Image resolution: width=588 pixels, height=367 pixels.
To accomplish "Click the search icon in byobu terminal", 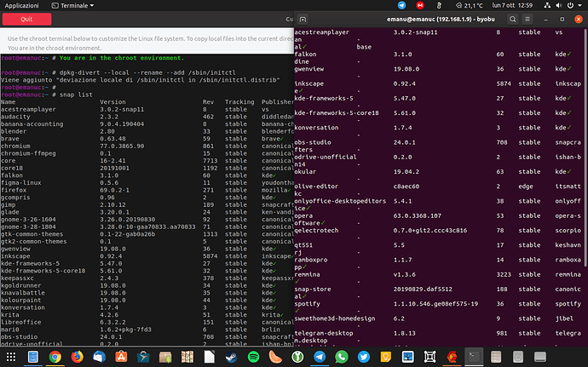I will tap(513, 19).
